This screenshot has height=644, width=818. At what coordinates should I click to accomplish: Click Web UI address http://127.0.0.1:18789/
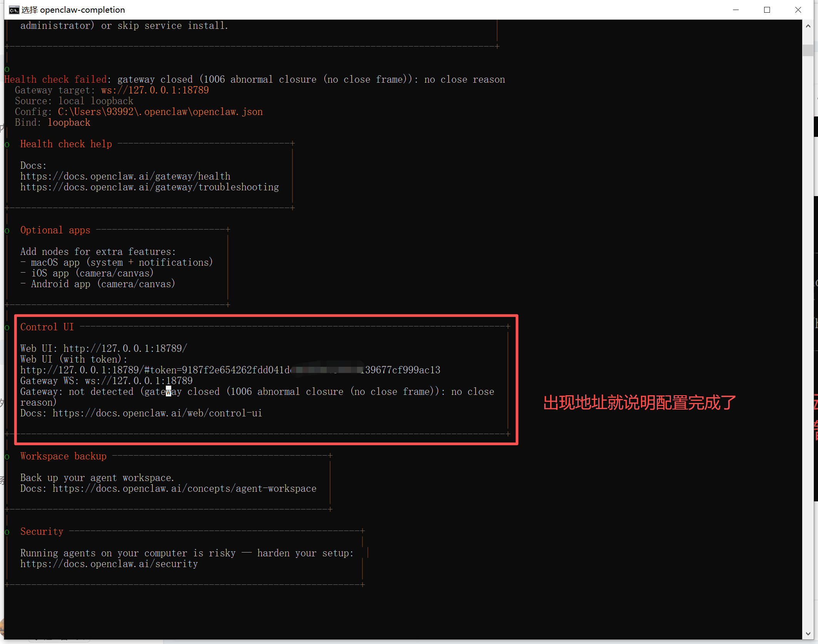pos(125,349)
